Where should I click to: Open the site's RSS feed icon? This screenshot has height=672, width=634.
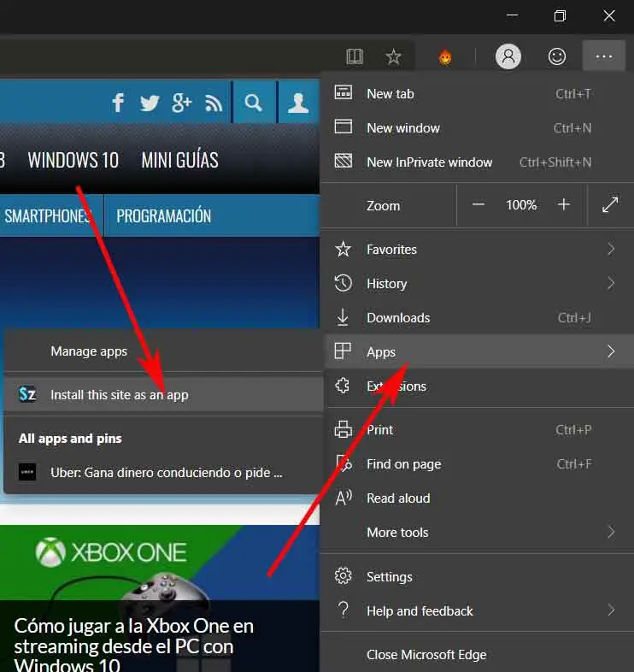click(214, 103)
